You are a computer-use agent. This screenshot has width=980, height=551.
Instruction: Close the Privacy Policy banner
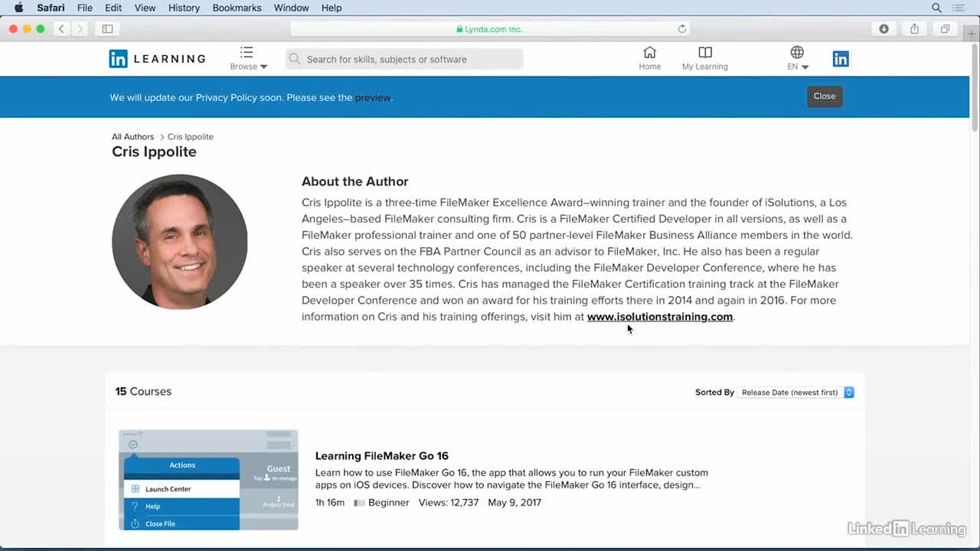pos(825,96)
